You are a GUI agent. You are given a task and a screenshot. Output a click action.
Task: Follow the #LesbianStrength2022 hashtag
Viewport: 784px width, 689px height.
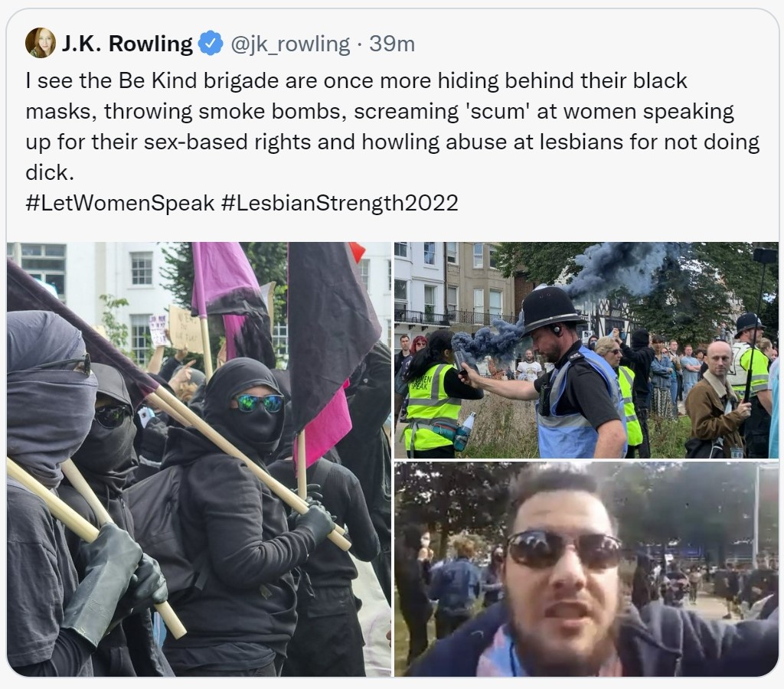click(x=339, y=203)
